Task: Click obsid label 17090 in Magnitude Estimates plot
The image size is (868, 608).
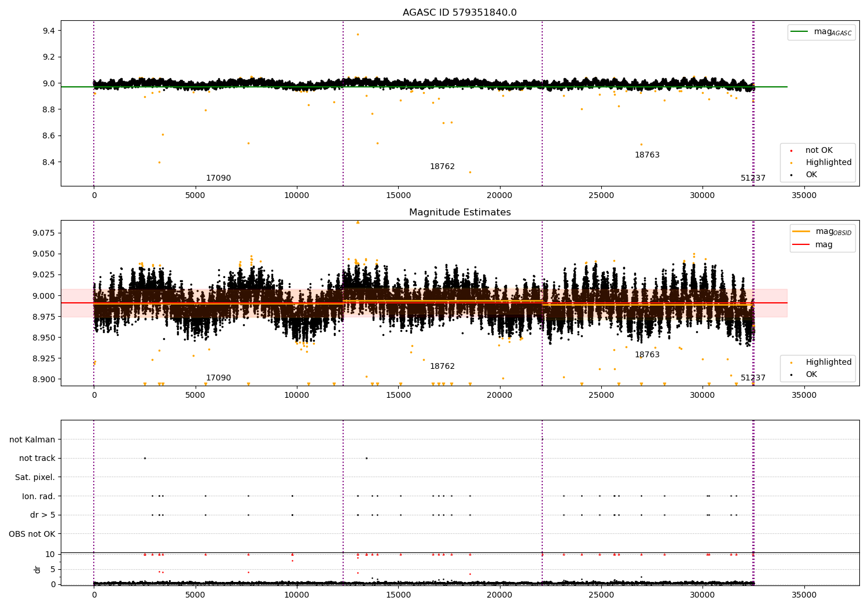Action: coord(218,378)
